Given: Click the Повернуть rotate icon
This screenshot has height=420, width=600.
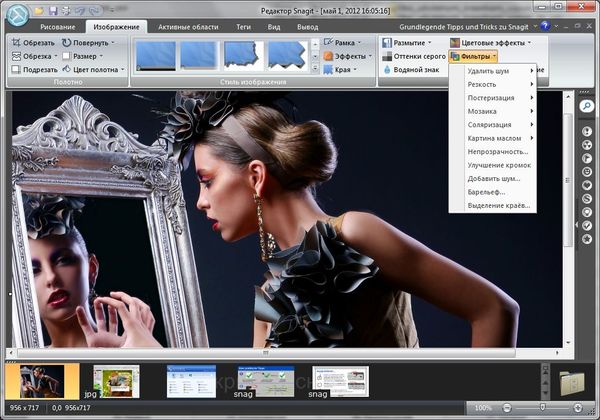Looking at the screenshot, I should 66,43.
